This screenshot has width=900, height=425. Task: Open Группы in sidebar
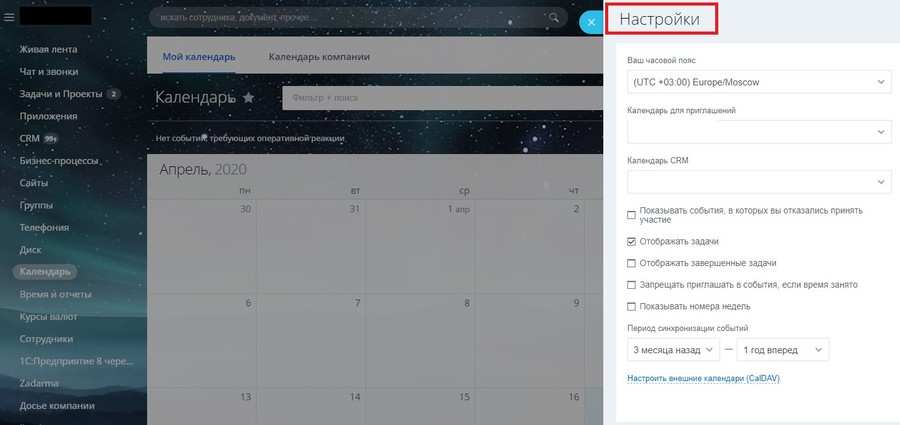tap(36, 205)
